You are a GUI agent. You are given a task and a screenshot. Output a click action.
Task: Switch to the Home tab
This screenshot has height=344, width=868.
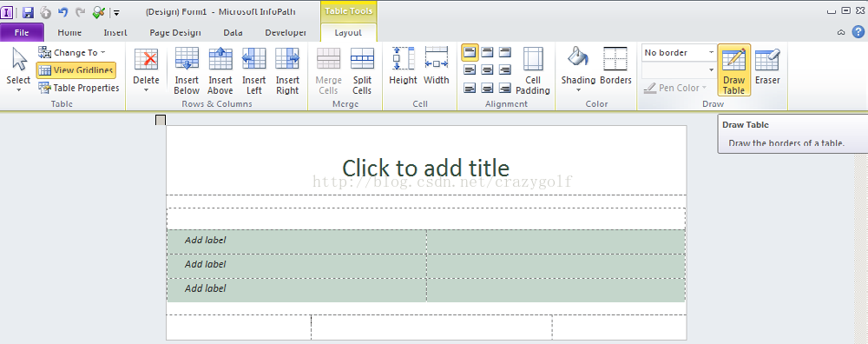69,33
